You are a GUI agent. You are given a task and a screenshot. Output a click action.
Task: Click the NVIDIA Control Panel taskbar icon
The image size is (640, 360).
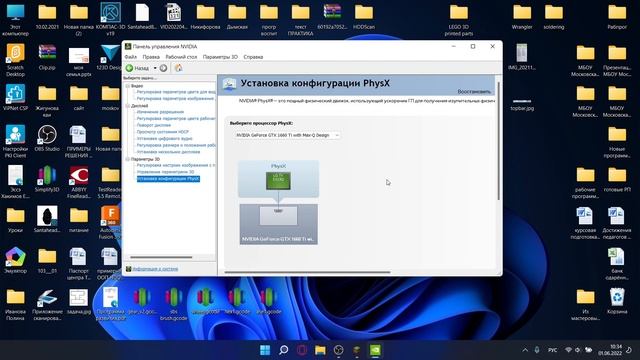375,350
